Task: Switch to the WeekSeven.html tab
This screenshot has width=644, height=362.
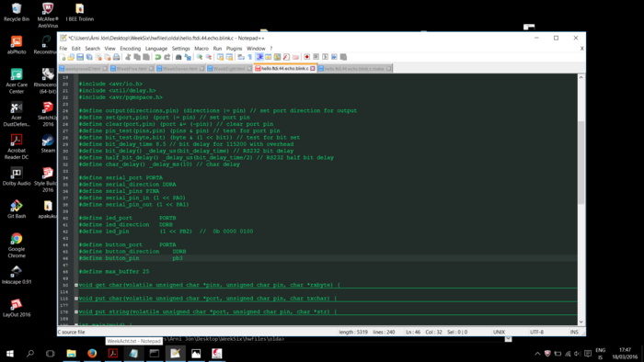Action: point(180,69)
